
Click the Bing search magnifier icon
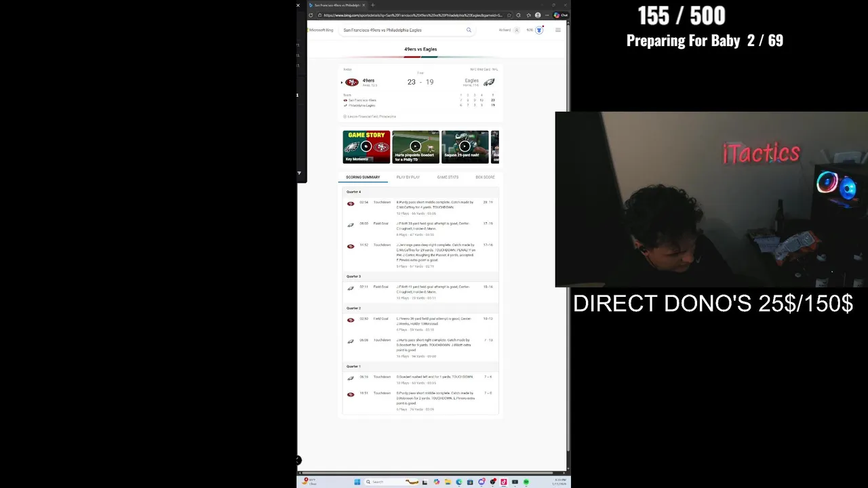click(469, 30)
